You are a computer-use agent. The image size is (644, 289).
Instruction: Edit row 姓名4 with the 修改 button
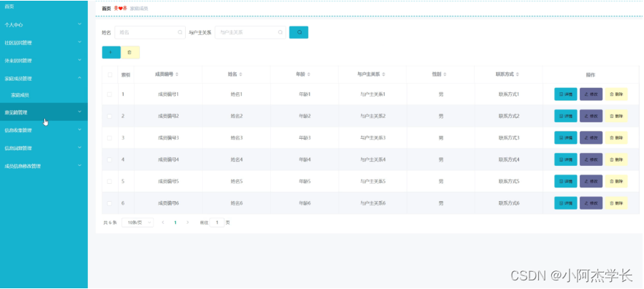click(591, 160)
